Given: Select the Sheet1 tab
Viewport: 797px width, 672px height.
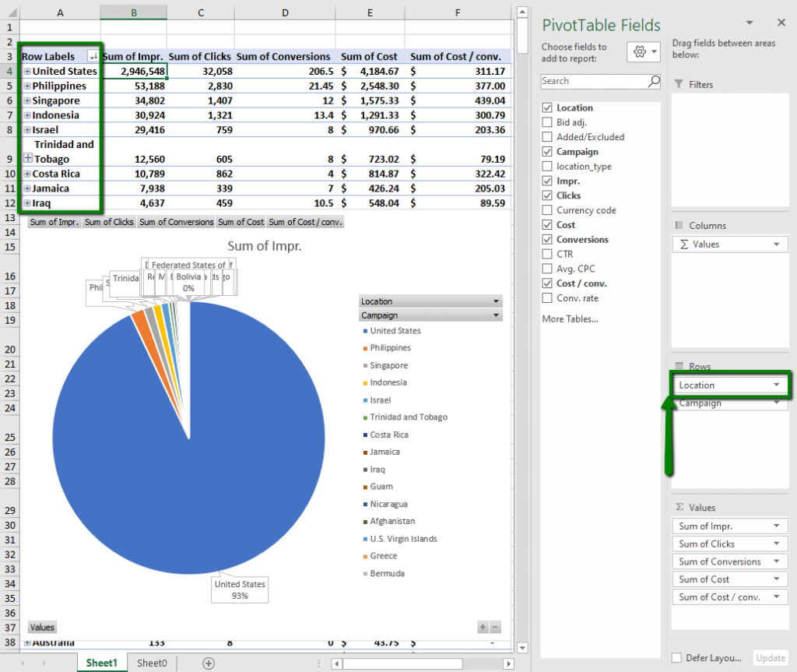Looking at the screenshot, I should (101, 663).
